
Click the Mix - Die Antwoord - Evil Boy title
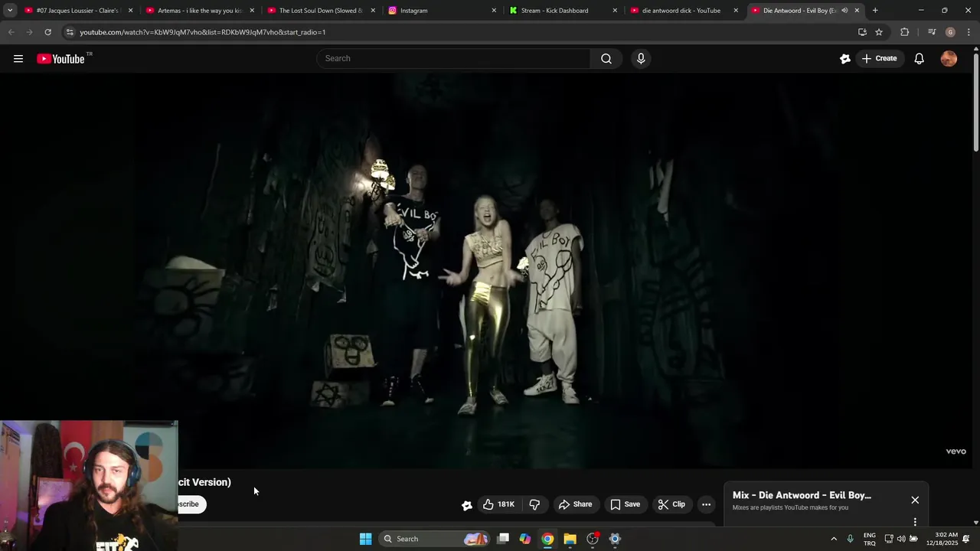[802, 495]
